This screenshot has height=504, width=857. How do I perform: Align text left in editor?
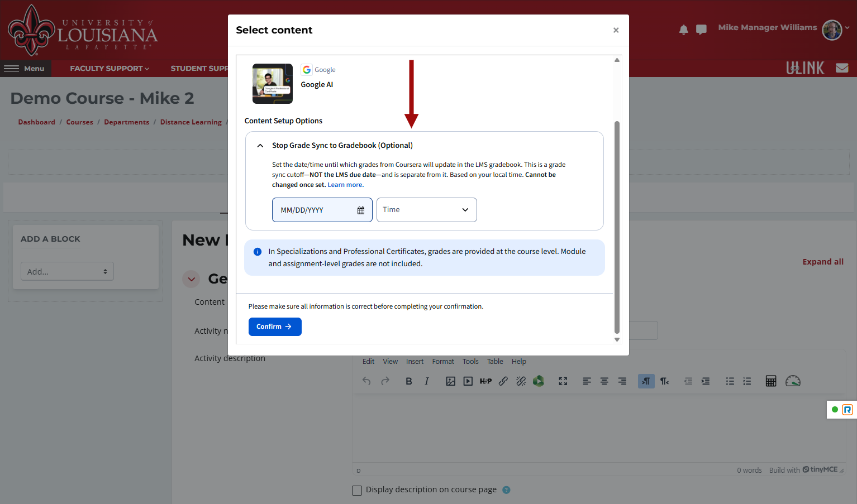587,381
